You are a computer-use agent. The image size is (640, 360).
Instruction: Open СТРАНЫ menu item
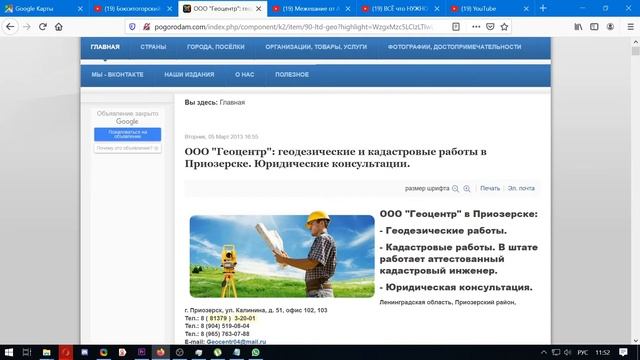153,47
